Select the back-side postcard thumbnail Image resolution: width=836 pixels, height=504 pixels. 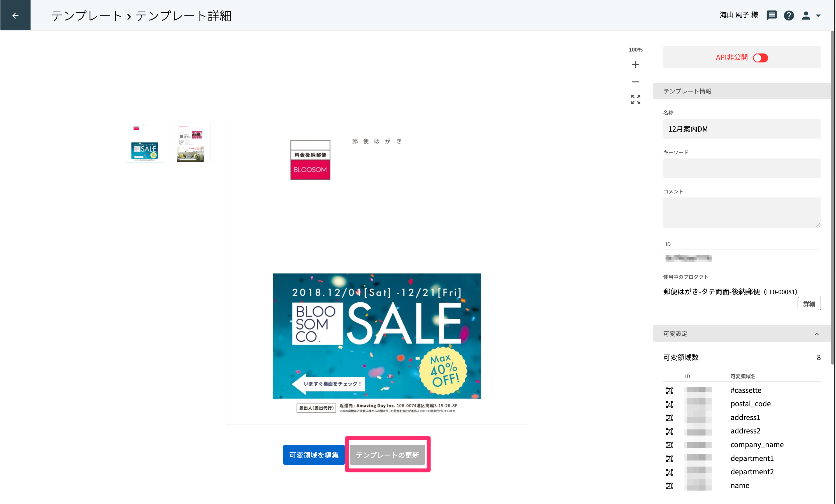(x=190, y=142)
